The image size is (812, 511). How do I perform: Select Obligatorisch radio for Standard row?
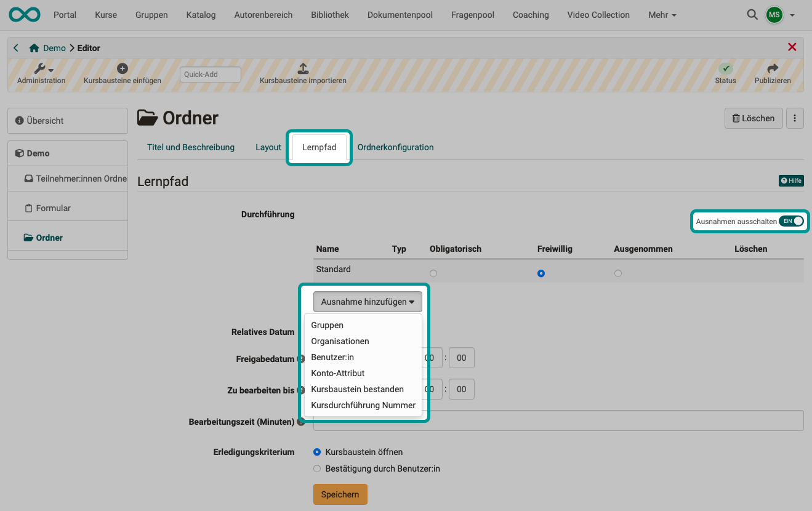coord(433,273)
